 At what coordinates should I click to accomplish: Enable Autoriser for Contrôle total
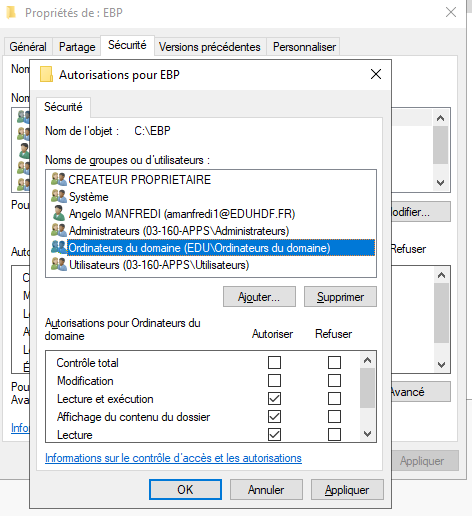(274, 362)
